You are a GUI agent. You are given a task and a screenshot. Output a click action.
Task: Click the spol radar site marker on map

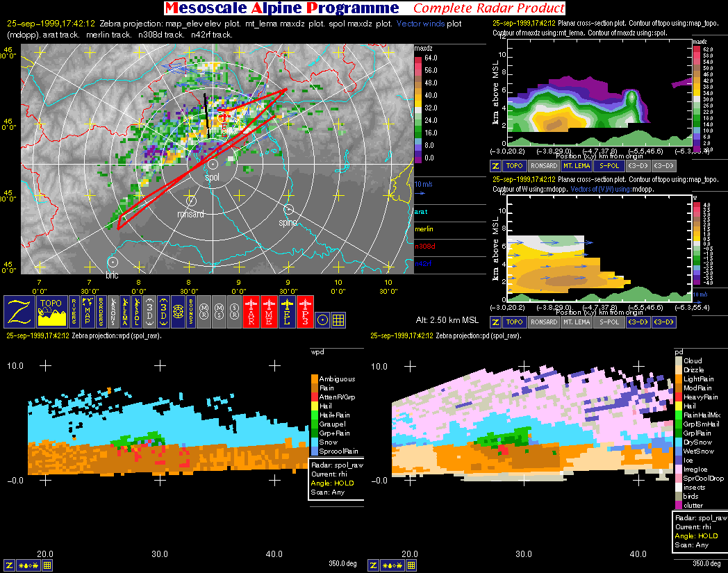pos(213,164)
